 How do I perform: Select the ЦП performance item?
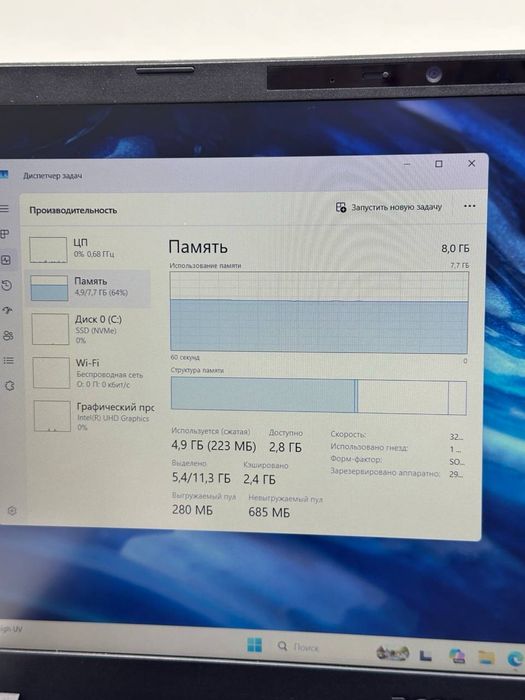coord(89,249)
